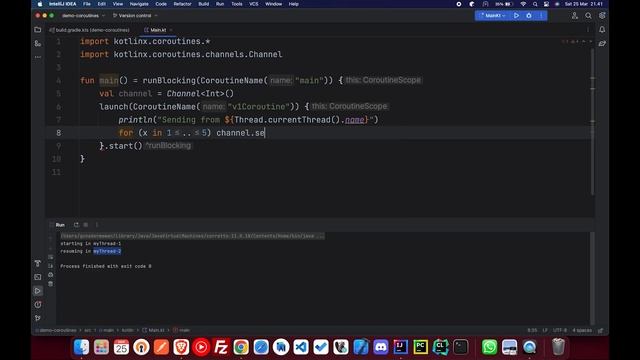Click the main function breadcrumb

pos(182,330)
